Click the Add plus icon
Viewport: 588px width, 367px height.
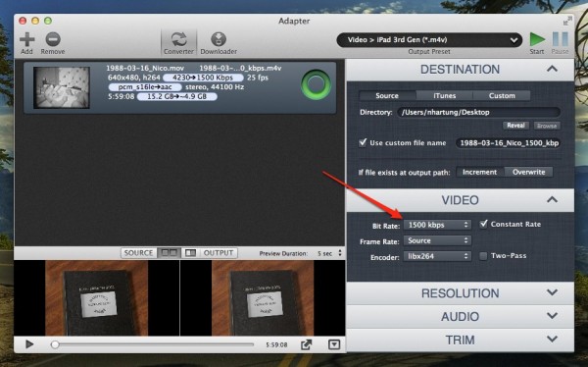pyautogui.click(x=27, y=39)
